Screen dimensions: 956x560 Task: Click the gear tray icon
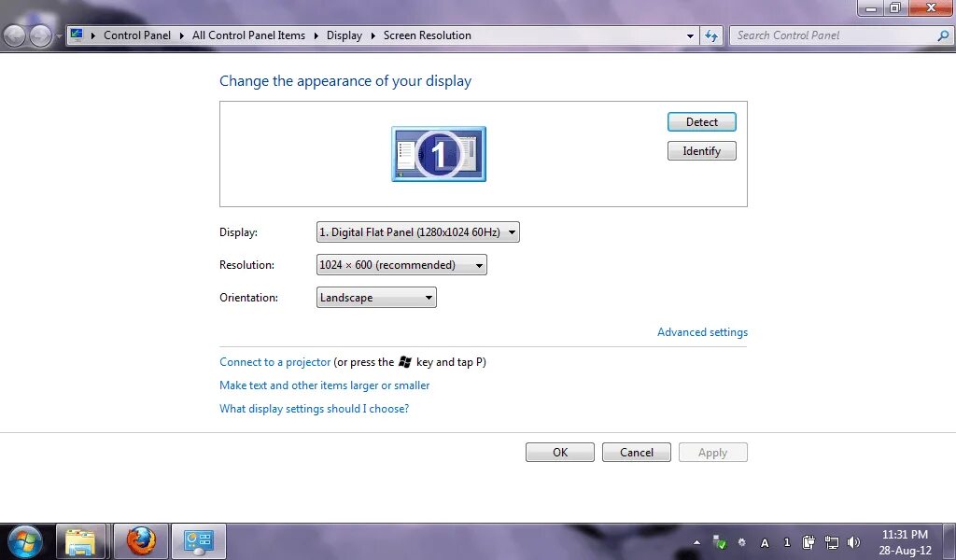coord(742,541)
